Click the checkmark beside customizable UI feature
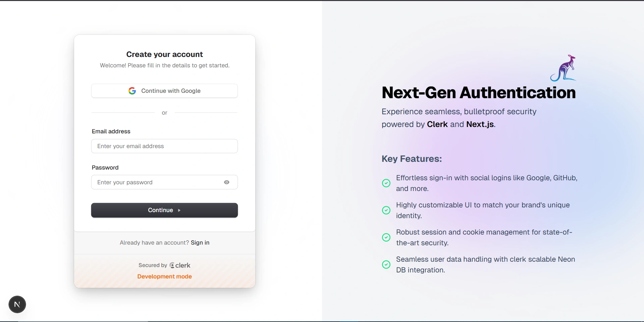This screenshot has height=322, width=644. [386, 210]
